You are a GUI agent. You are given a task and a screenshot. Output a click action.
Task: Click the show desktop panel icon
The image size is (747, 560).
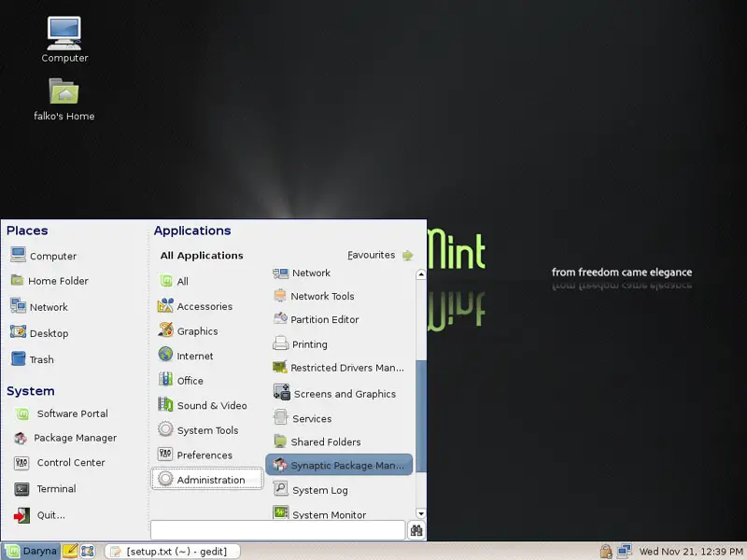coord(88,551)
